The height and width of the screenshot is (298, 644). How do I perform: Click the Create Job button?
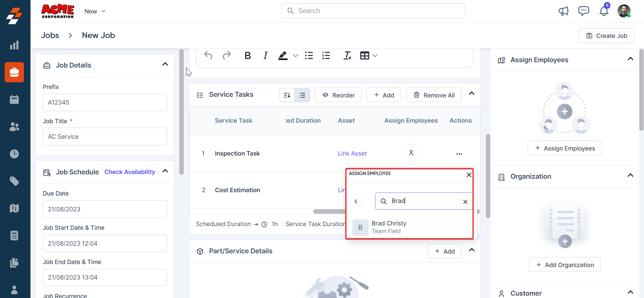tap(606, 36)
